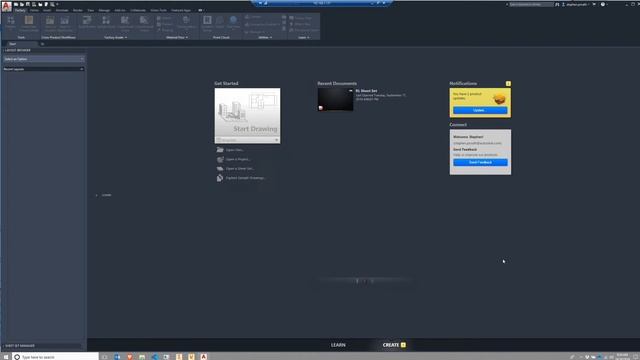Add a new drawing tab with plus

click(x=42, y=44)
